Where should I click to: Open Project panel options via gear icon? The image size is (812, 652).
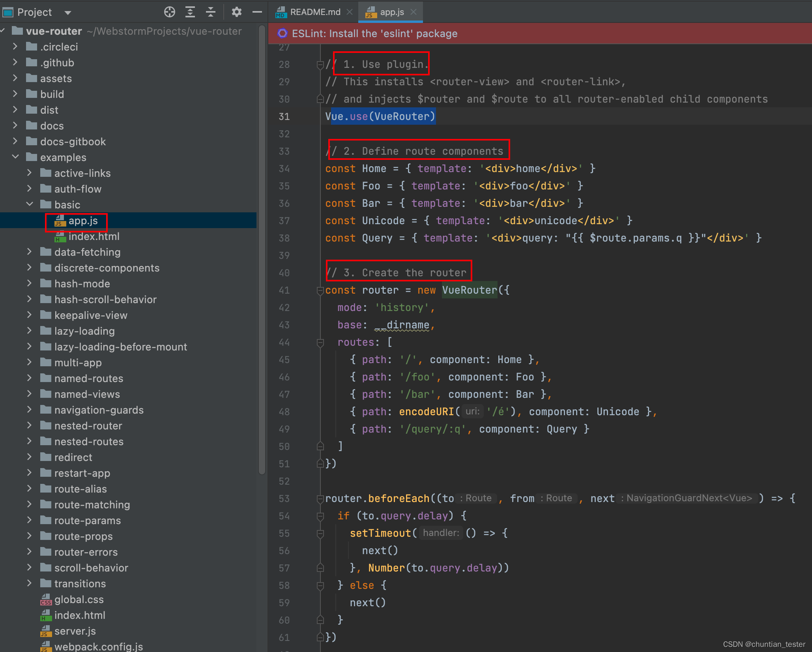[x=237, y=12]
